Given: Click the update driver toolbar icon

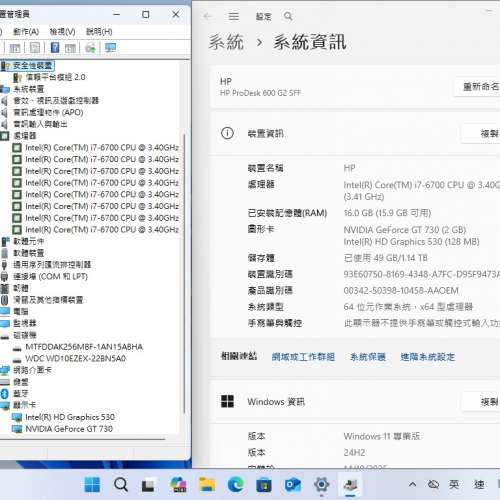Looking at the screenshot, I should 90,48.
